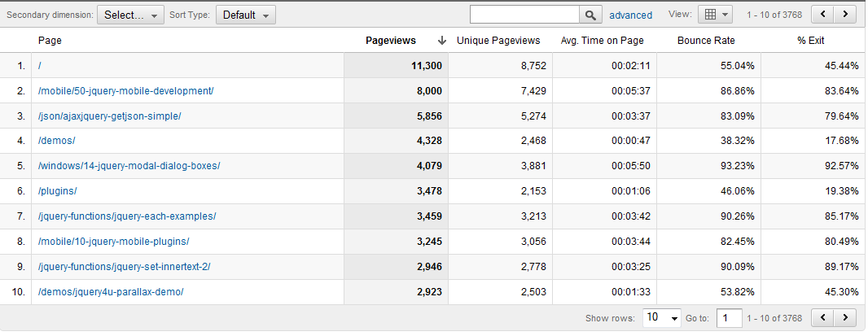Expand the Secondary dimension dropdown
868x336 pixels.
130,15
